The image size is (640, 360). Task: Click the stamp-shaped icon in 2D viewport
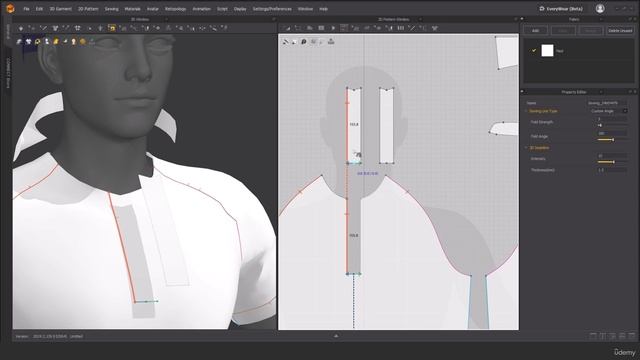coord(331,42)
